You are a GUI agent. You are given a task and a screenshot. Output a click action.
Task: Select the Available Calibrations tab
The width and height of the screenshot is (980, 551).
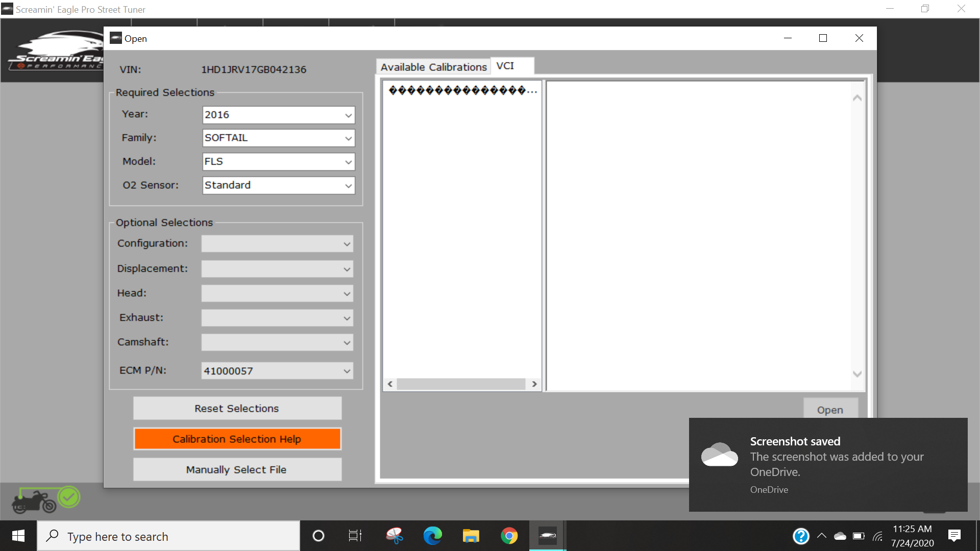(x=433, y=67)
